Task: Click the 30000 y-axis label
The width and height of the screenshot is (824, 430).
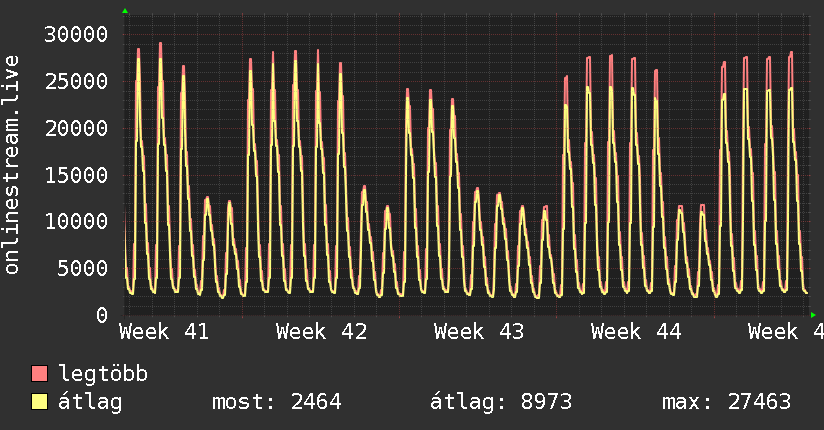Action: 76,35
